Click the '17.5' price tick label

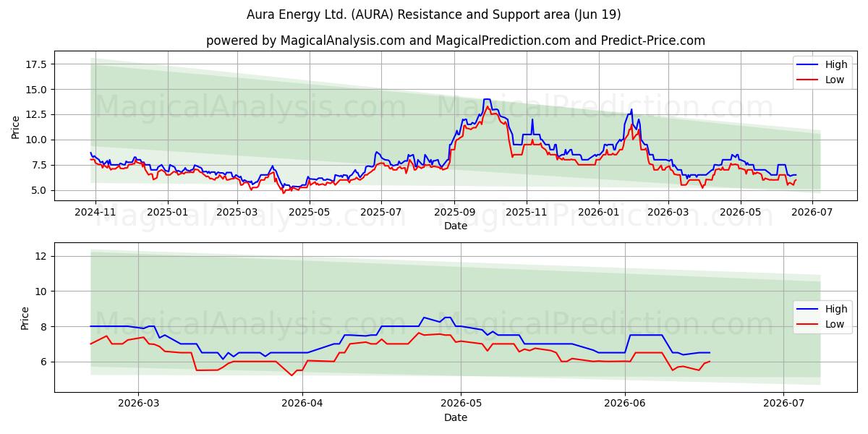coord(37,64)
